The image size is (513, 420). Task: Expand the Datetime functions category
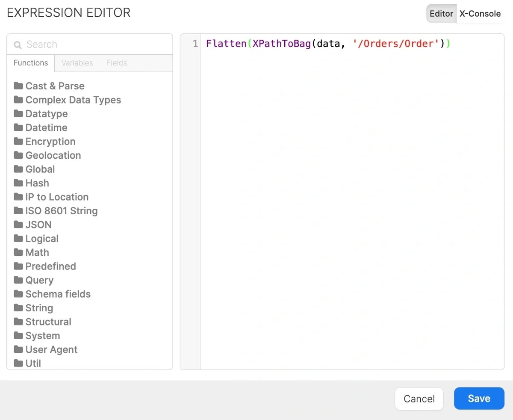[41, 127]
